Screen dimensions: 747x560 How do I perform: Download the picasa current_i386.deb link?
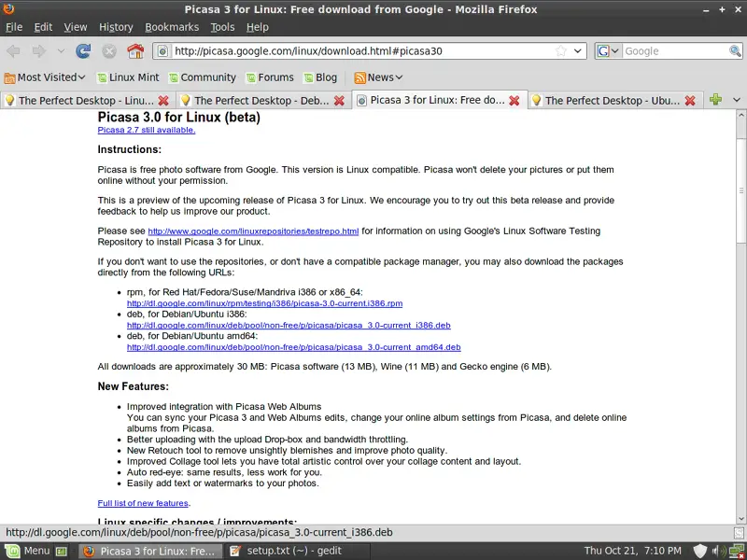[x=289, y=325]
